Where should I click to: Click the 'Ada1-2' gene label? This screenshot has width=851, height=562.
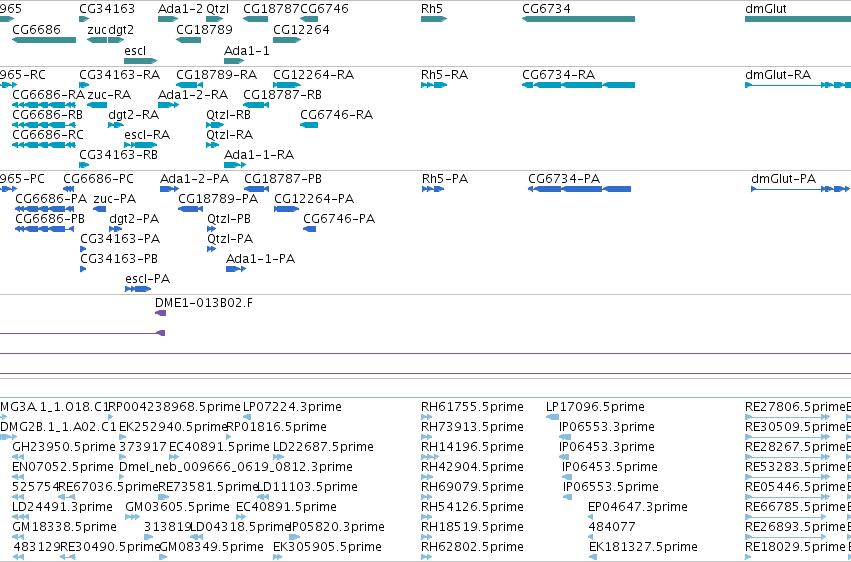[x=180, y=9]
